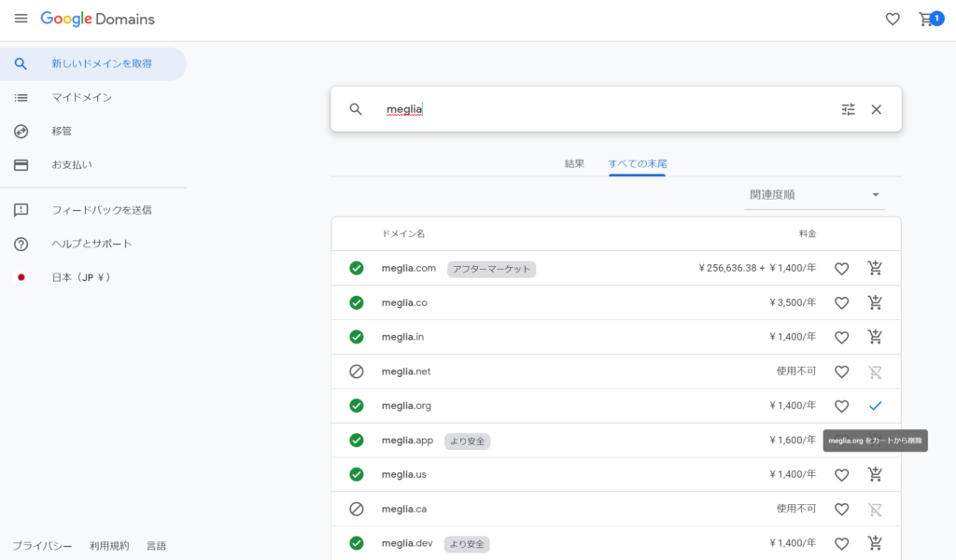Open the 利用規約 link
The height and width of the screenshot is (560, 956).
109,546
